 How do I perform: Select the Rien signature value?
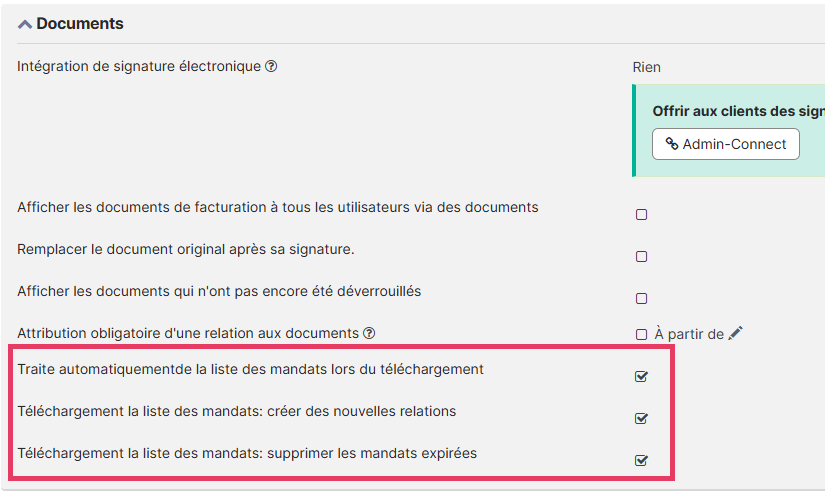647,67
